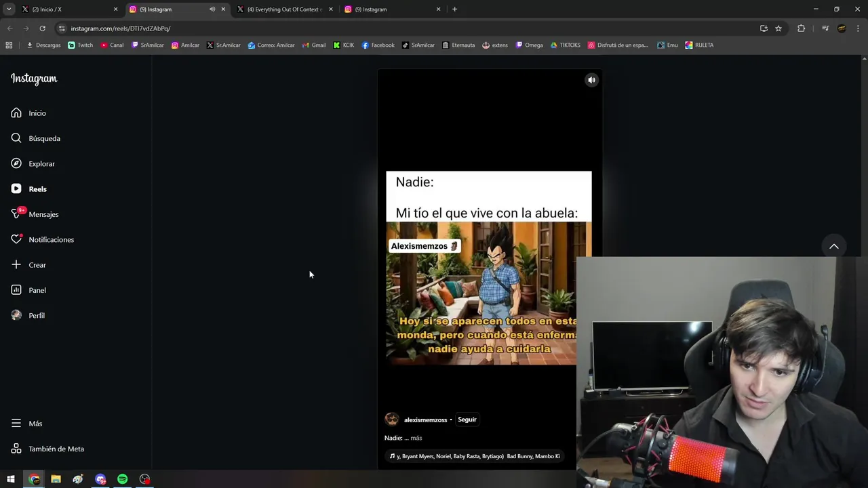Select Reels in the sidebar
This screenshot has width=868, height=488.
(x=29, y=189)
